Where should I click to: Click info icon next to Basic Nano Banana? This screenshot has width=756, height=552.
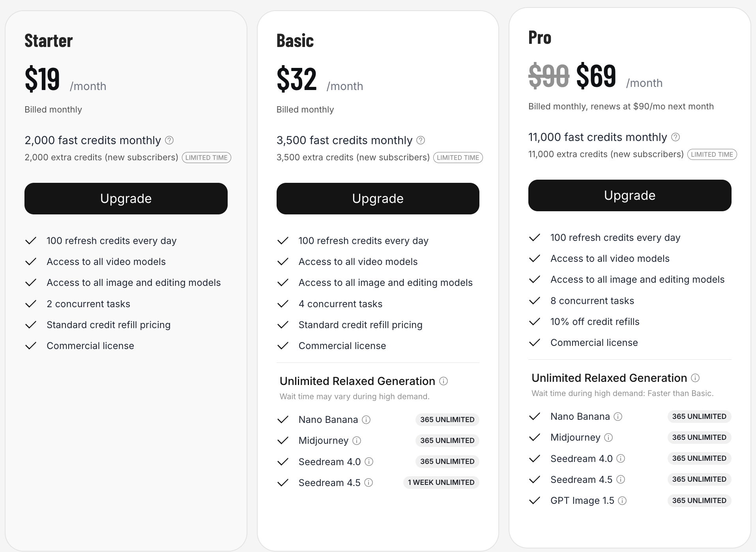tap(366, 420)
